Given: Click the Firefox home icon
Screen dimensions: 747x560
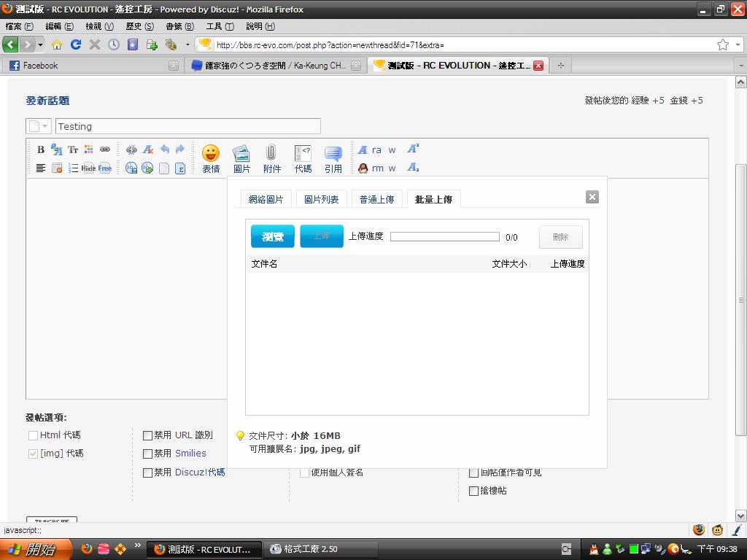Looking at the screenshot, I should pos(56,44).
